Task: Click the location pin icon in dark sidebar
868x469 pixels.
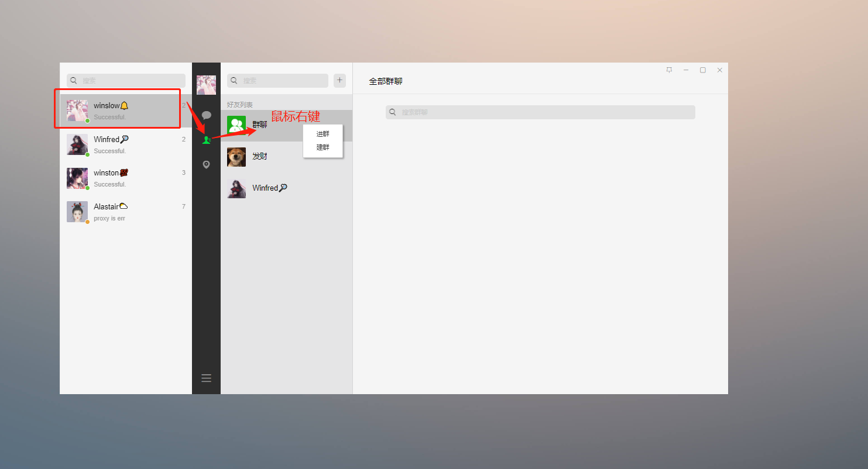Action: click(x=206, y=165)
